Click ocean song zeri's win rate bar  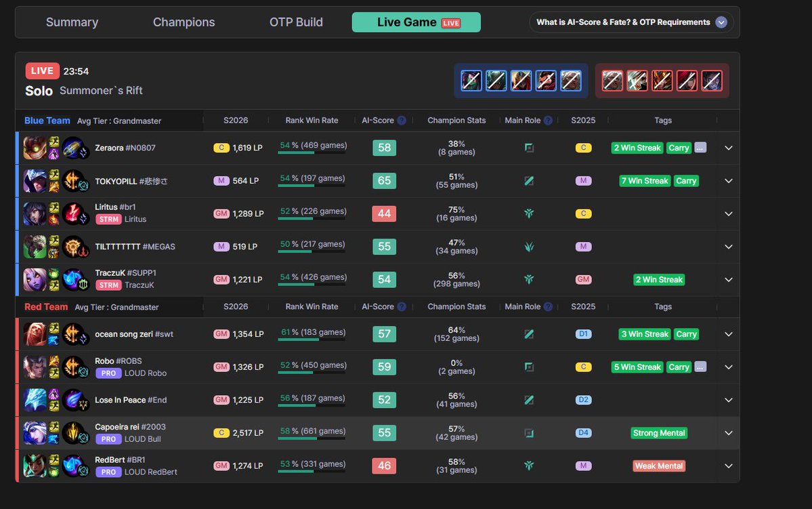[312, 339]
